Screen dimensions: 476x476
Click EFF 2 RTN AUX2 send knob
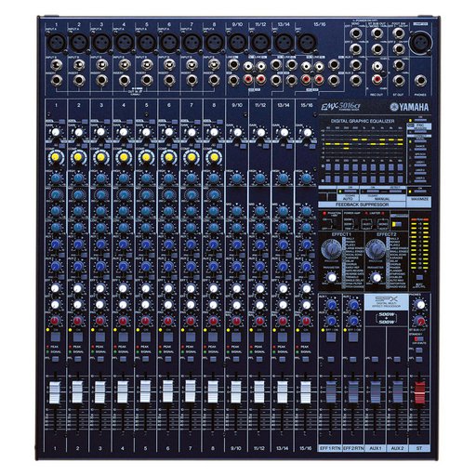(x=353, y=321)
